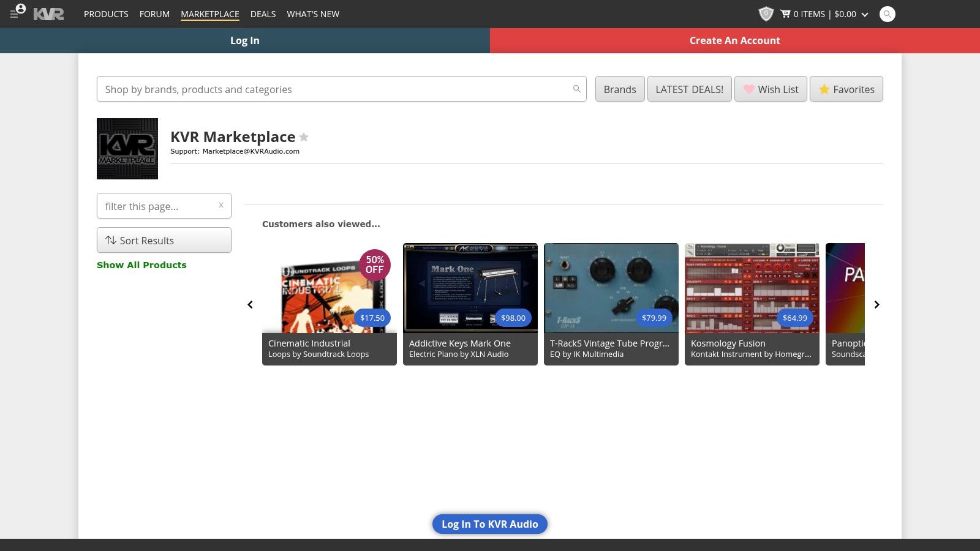Click Show All Products link
980x551 pixels.
tap(141, 264)
